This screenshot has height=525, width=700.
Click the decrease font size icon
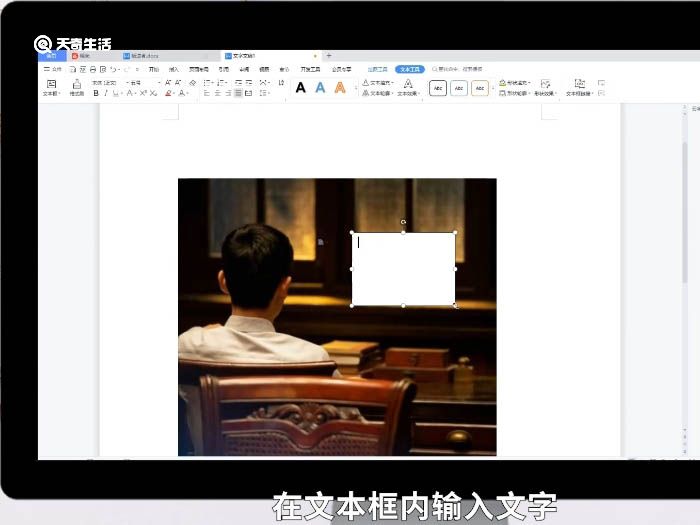coord(178,83)
